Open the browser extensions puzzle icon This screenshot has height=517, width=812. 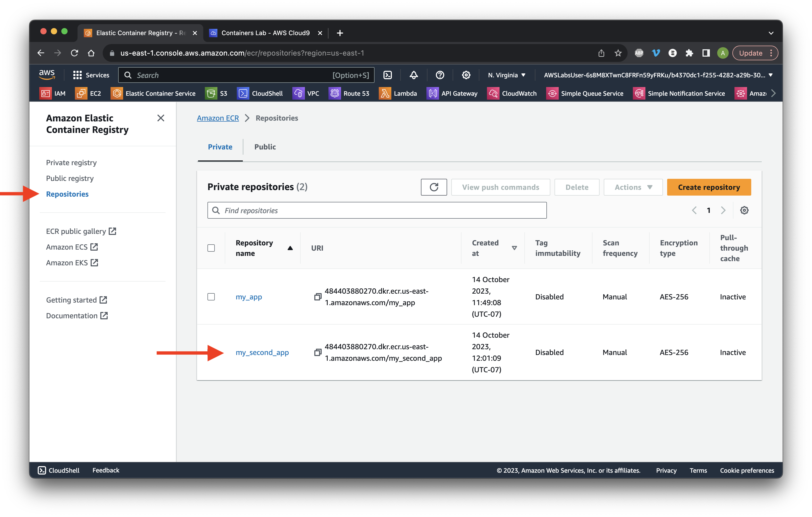[689, 53]
